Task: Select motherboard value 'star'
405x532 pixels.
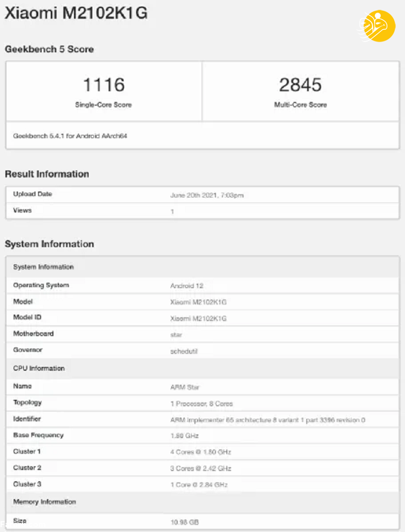Action: click(176, 335)
